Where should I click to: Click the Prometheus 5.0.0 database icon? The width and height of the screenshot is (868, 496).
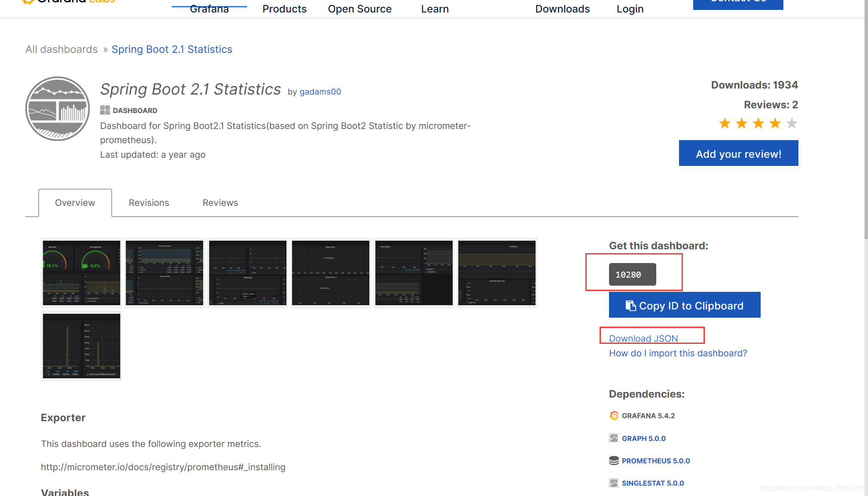click(x=614, y=461)
